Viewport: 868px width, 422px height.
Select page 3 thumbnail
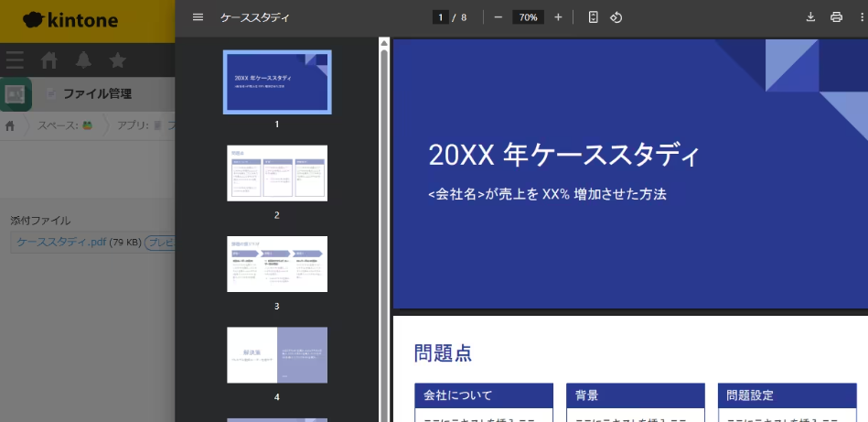[277, 264]
